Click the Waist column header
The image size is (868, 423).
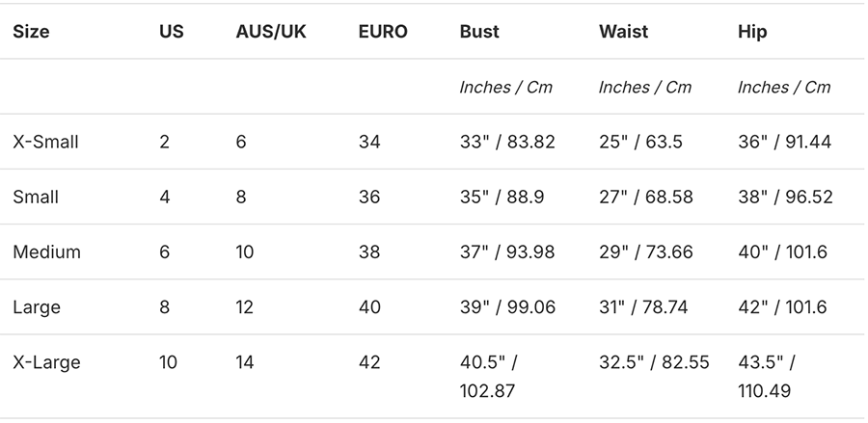(x=623, y=32)
